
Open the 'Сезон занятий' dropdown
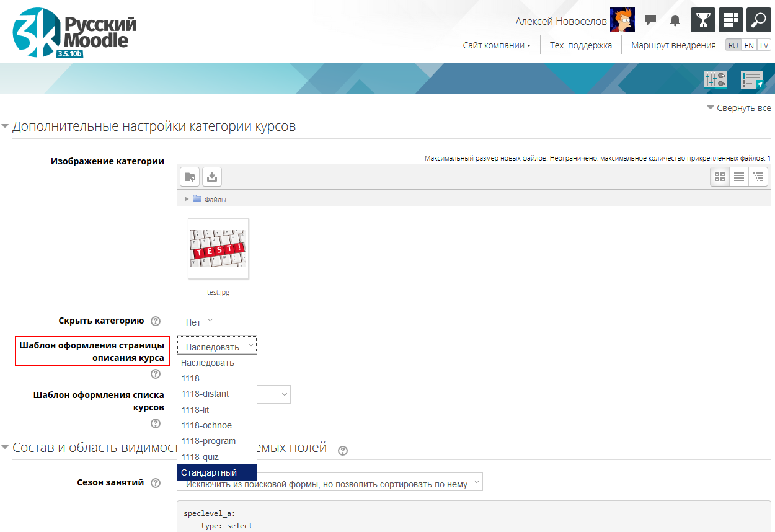pos(329,484)
